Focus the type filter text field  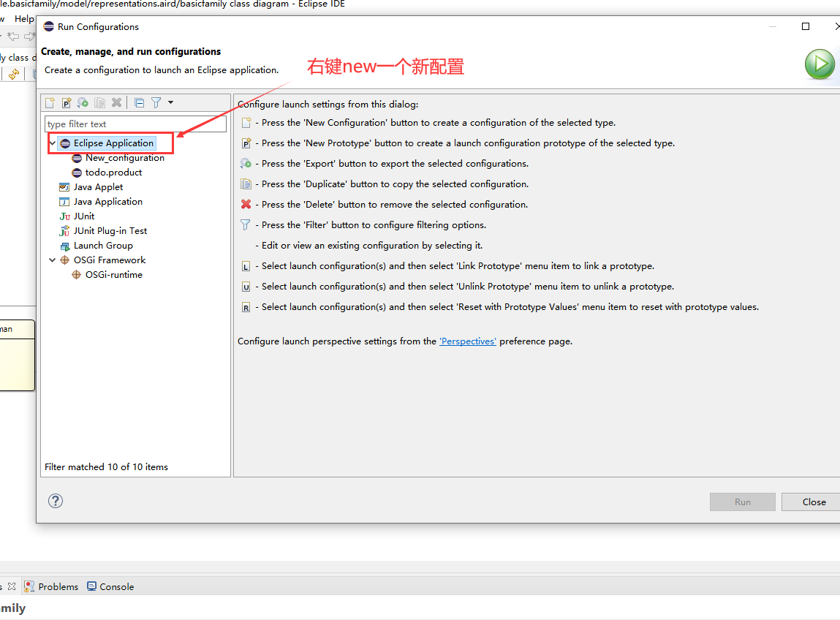coord(135,124)
